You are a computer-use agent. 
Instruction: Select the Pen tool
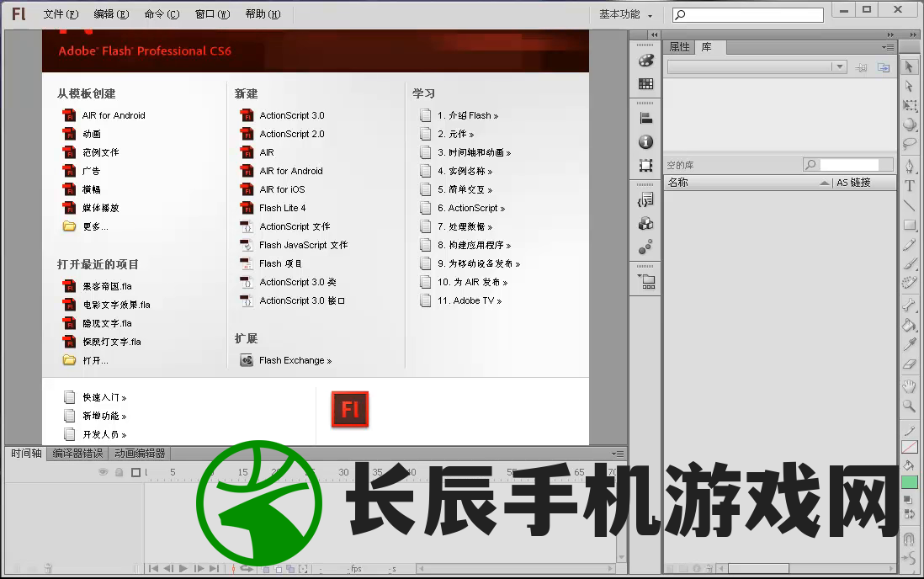909,166
